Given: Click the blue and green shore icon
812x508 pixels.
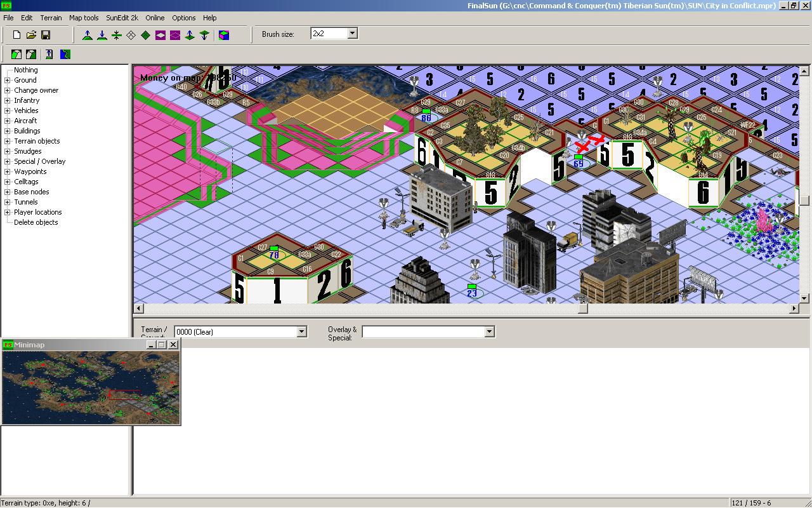Looking at the screenshot, I should tap(65, 55).
